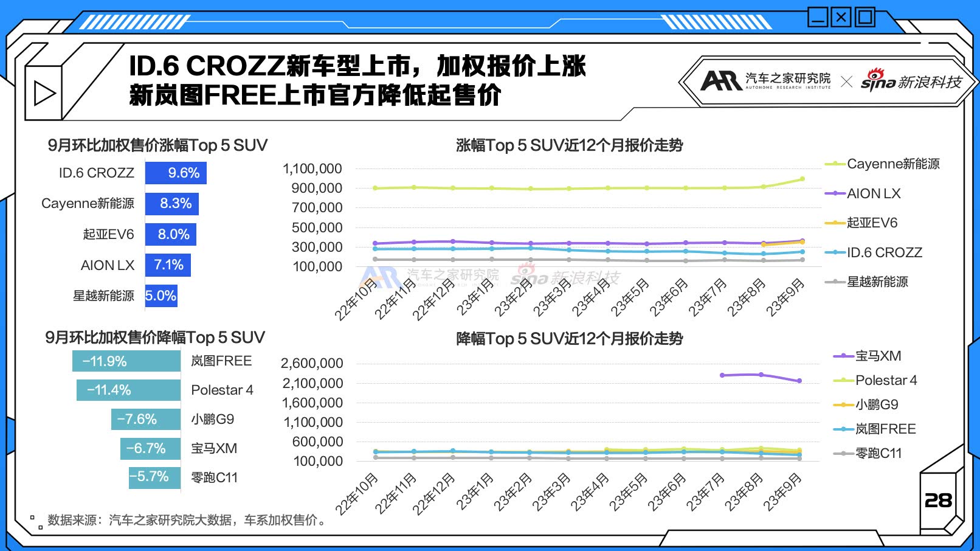Select the ID.6 CROZZ legend entry
Image resolution: width=980 pixels, height=551 pixels.
coord(874,252)
